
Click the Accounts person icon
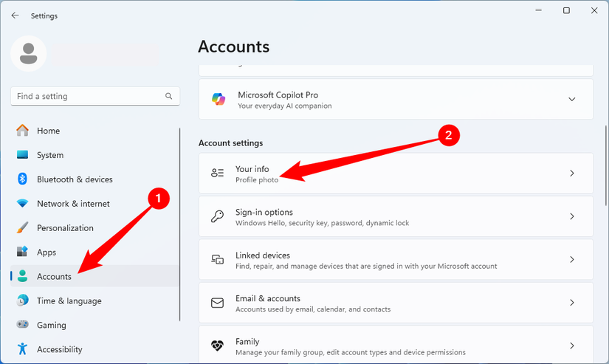click(x=23, y=276)
